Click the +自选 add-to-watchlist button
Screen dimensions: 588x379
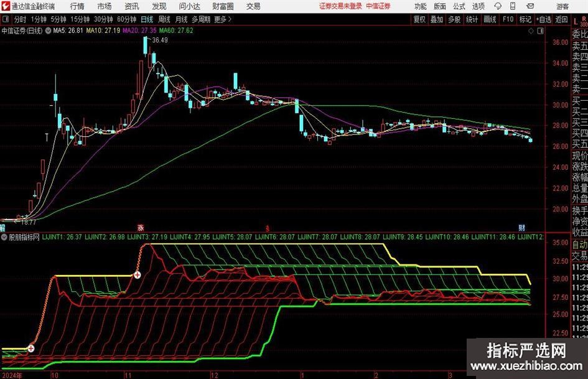click(x=543, y=19)
